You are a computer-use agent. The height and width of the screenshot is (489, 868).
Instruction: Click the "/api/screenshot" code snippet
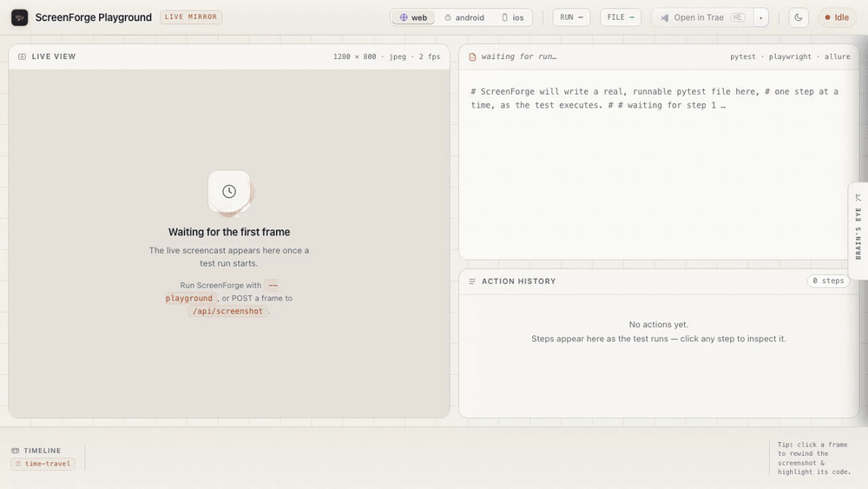pos(227,311)
